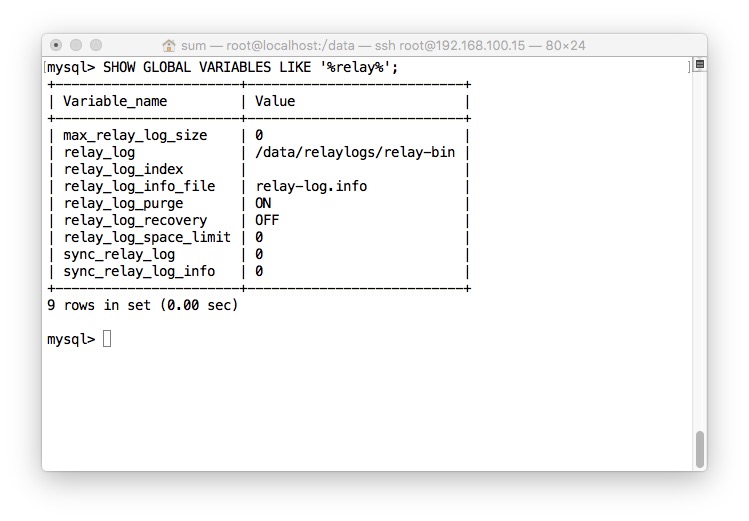Minimize the terminal window

coord(76,45)
